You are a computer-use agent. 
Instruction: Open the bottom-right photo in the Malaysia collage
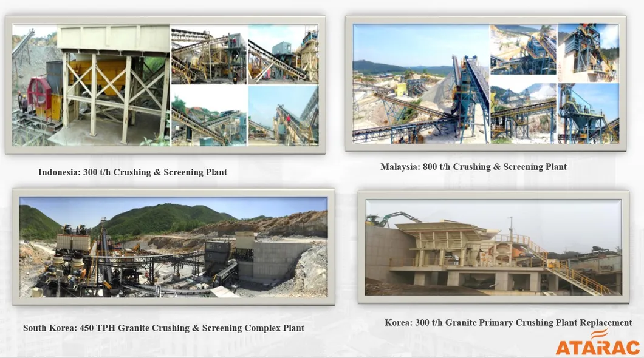pyautogui.click(x=588, y=113)
